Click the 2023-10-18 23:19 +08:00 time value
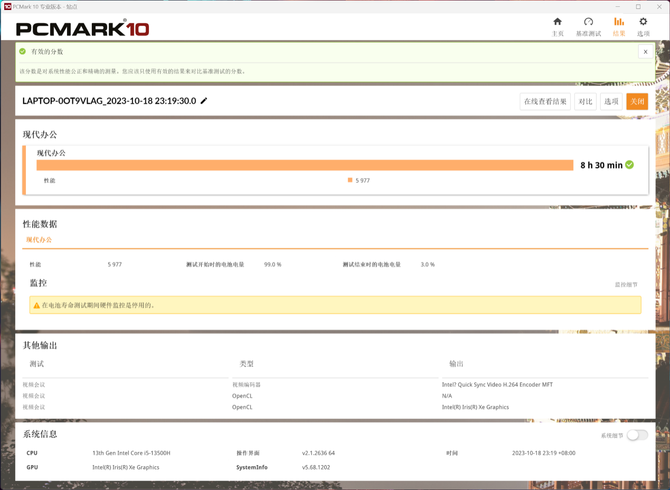Viewport: 670px width, 490px height. [544, 453]
